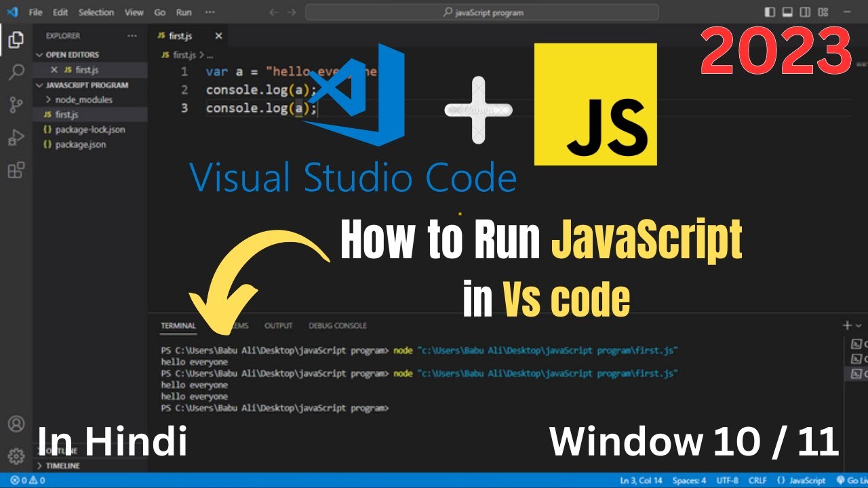Screen dimensions: 868x488
Task: Show errors and warnings in status bar
Action: 28,481
